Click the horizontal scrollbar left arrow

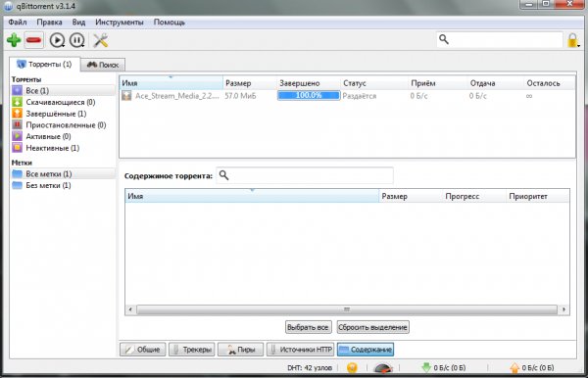tap(130, 309)
